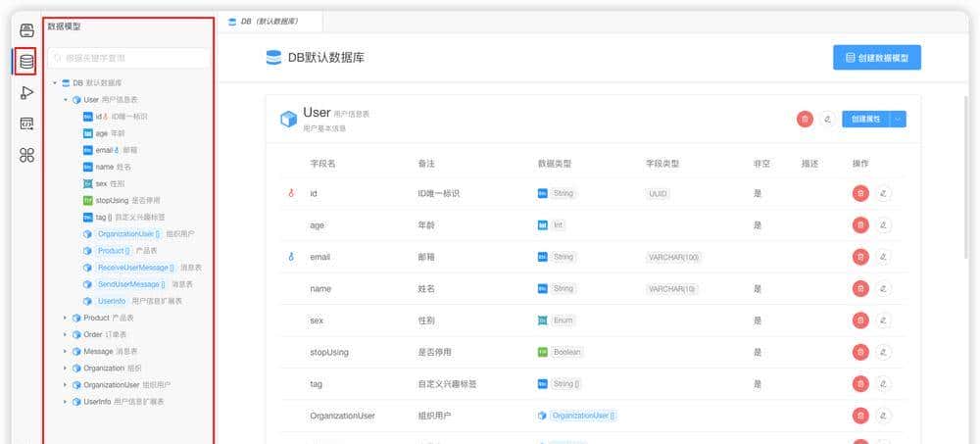Delete the sex field row
Image resolution: width=980 pixels, height=444 pixels.
pos(860,321)
